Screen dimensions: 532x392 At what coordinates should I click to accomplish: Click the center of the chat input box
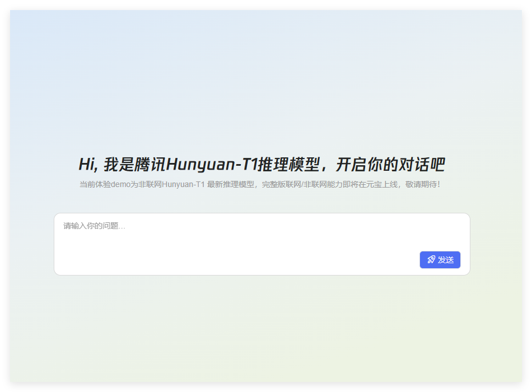point(262,244)
